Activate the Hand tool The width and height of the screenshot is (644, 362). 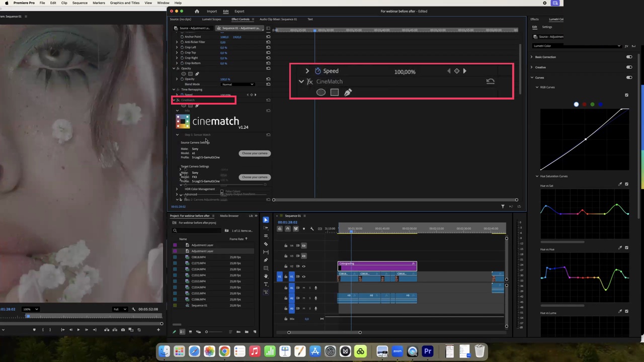coord(266,276)
